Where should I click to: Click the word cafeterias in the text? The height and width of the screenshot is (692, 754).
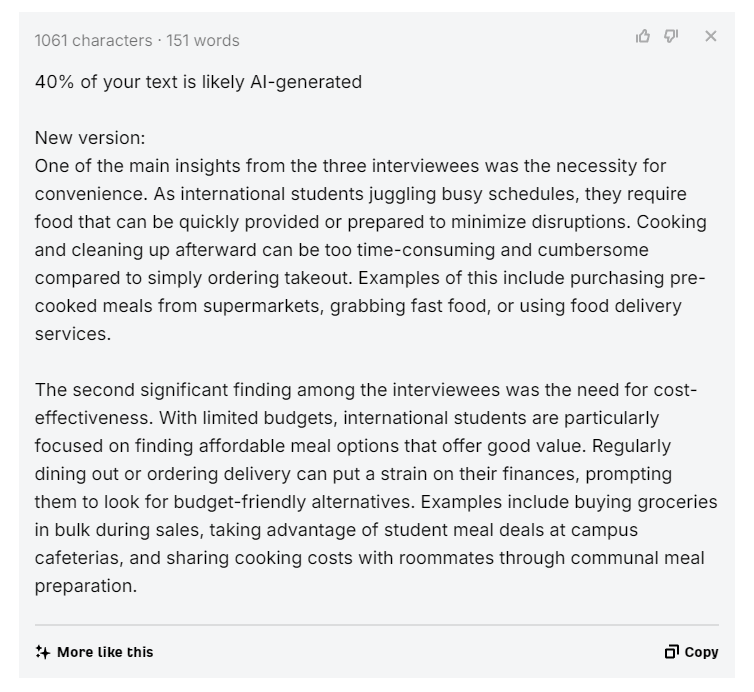point(79,558)
